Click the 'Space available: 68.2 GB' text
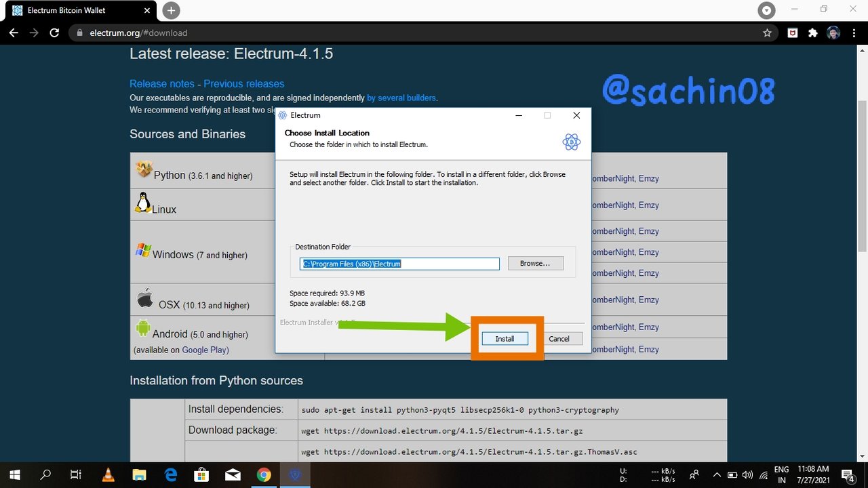The image size is (868, 488). click(328, 303)
